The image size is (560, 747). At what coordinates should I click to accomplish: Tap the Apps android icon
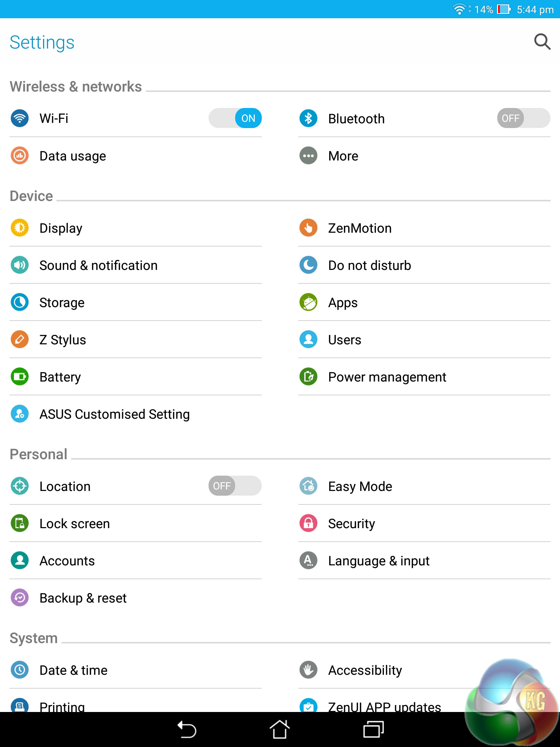[x=308, y=302]
